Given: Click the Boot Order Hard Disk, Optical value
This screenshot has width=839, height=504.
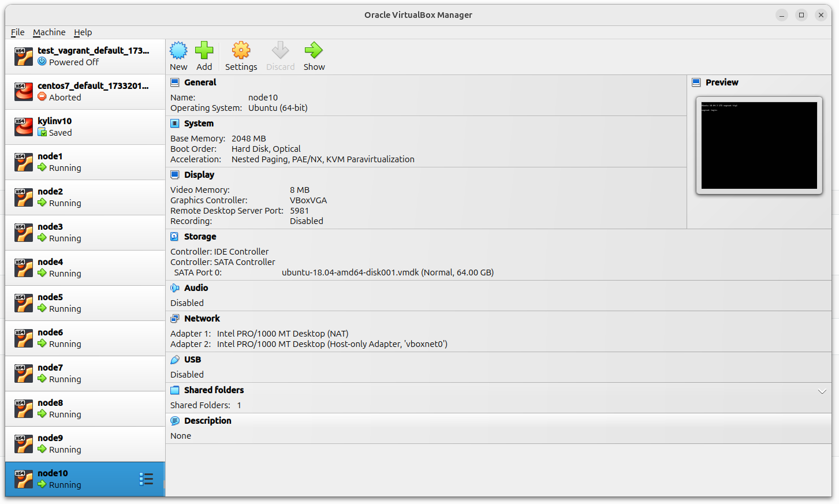Looking at the screenshot, I should click(x=266, y=149).
